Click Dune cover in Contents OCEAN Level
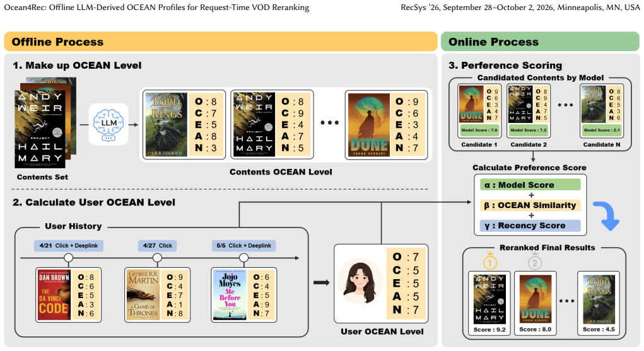Screen dimensions: 644x351 coord(368,125)
